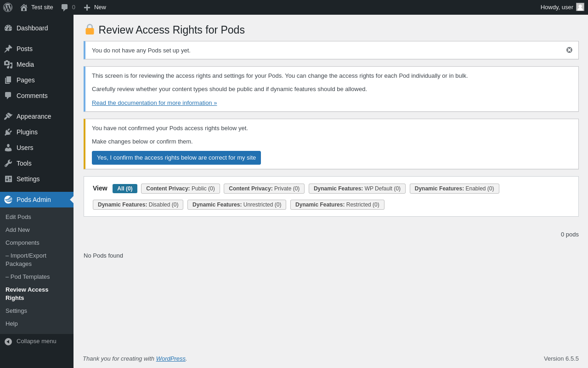Click the Media icon in sidebar
Viewport: 588px width, 368px height.
[8, 64]
